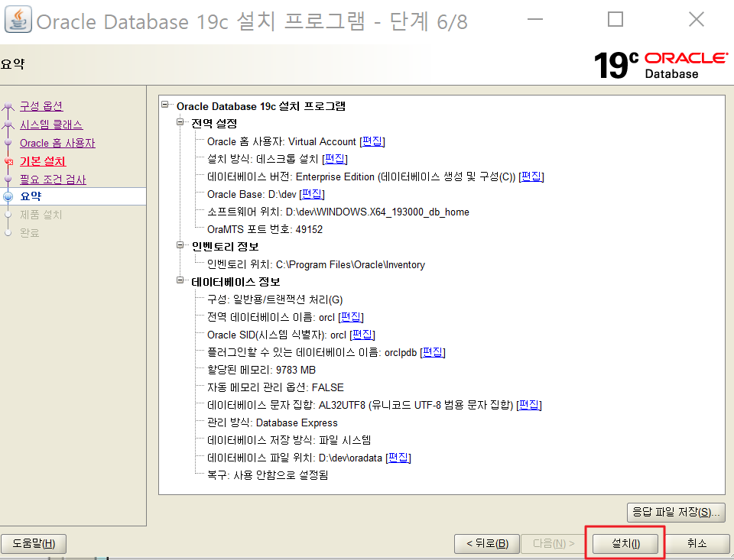
Task: Click the 응답 파일 저장(S)... button
Action: [x=676, y=513]
